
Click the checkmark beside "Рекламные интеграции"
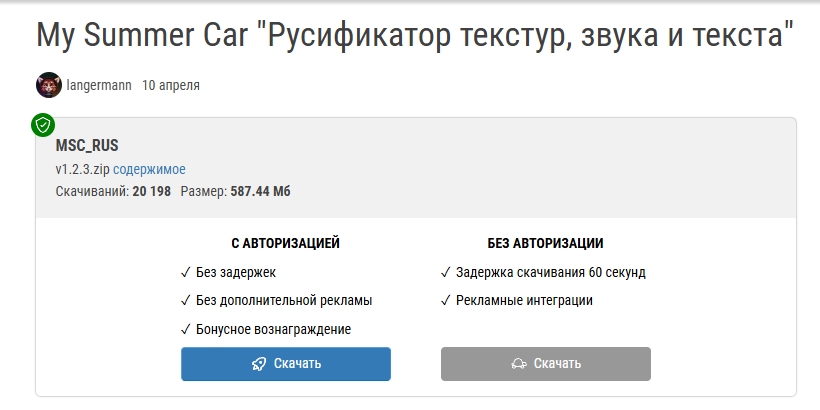tap(446, 300)
